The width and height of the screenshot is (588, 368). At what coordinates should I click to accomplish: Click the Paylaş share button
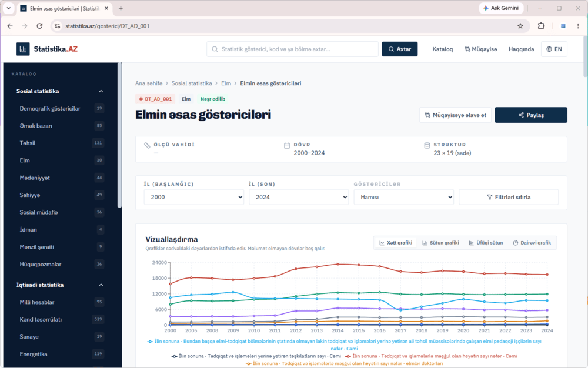coord(530,115)
